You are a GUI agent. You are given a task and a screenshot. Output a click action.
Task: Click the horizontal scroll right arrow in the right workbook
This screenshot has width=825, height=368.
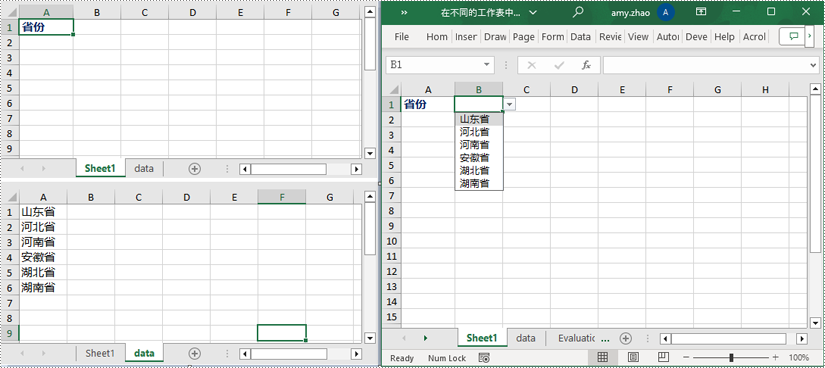tap(801, 339)
